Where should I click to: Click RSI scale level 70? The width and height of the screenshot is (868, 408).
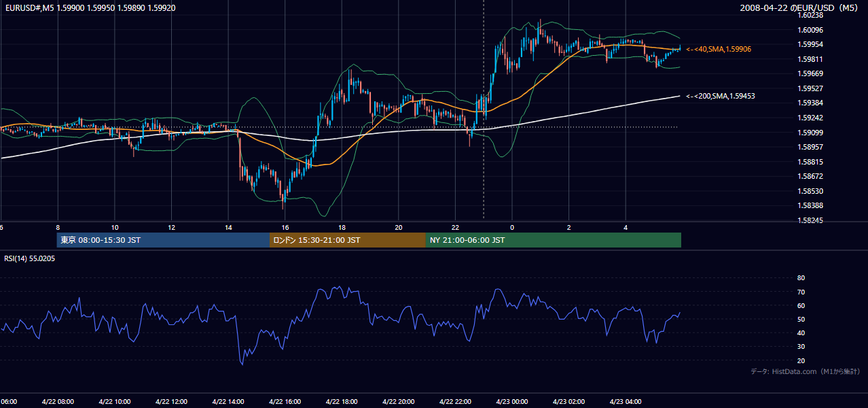[x=801, y=292]
